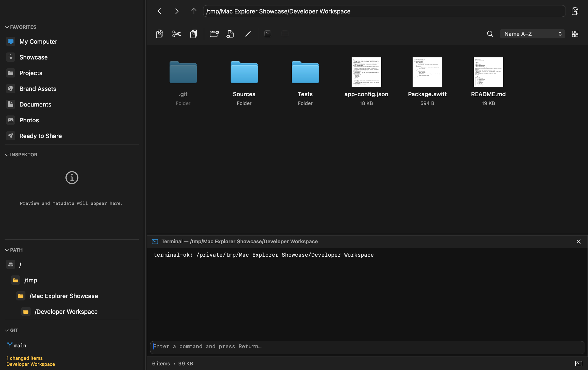Click the Cut scissors icon
This screenshot has height=370, width=588.
[x=177, y=34]
